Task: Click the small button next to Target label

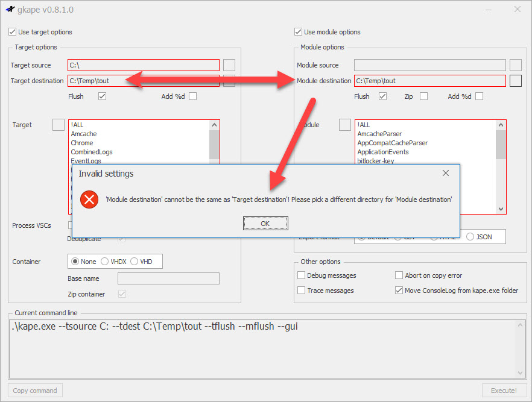Action: 59,125
